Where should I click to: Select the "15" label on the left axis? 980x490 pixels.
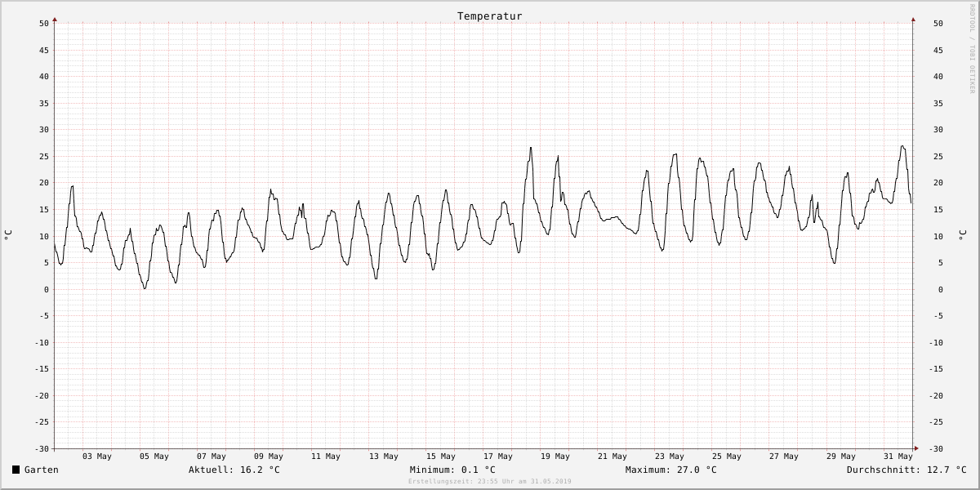click(44, 210)
